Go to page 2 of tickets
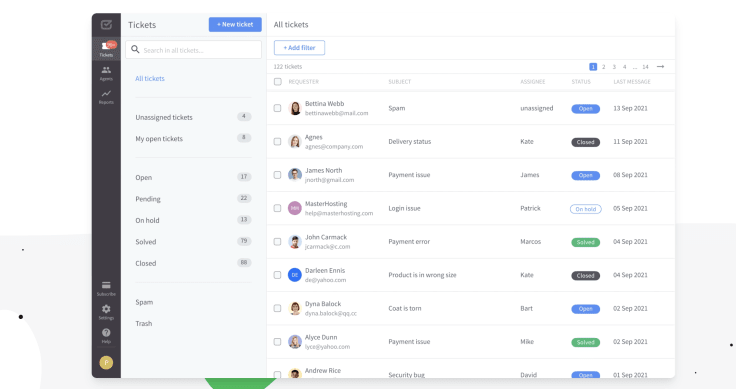This screenshot has width=736, height=389. 604,67
